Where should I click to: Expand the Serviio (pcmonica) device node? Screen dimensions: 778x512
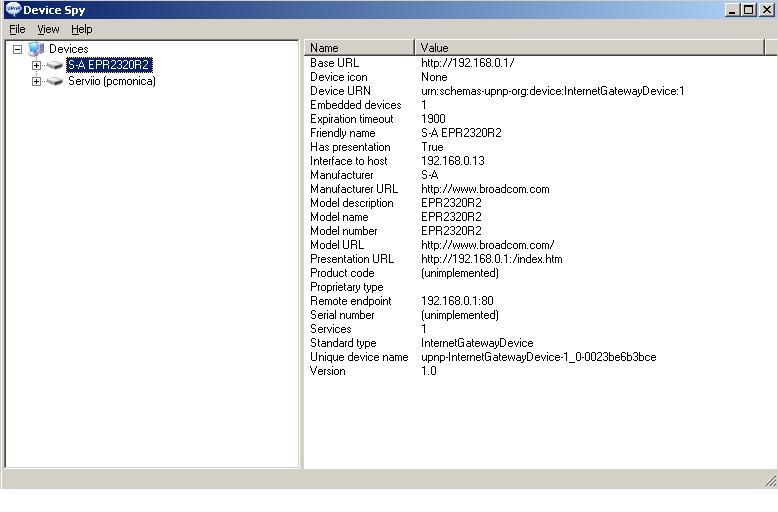[x=36, y=81]
